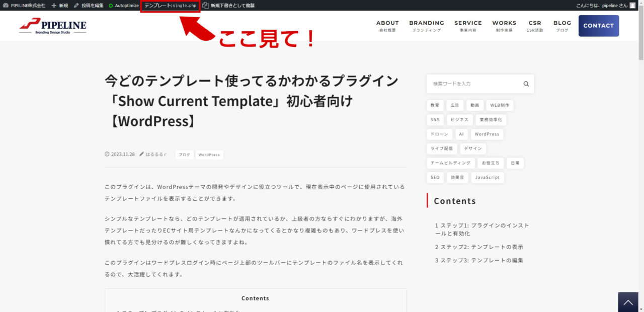Select the JavaScript tag
Image resolution: width=644 pixels, height=312 pixels.
coord(488,177)
